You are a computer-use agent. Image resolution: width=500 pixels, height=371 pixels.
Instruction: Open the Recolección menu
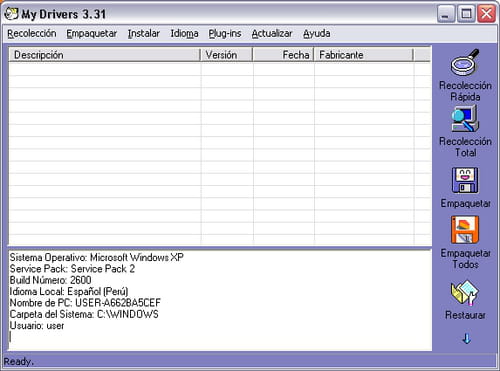[32, 33]
